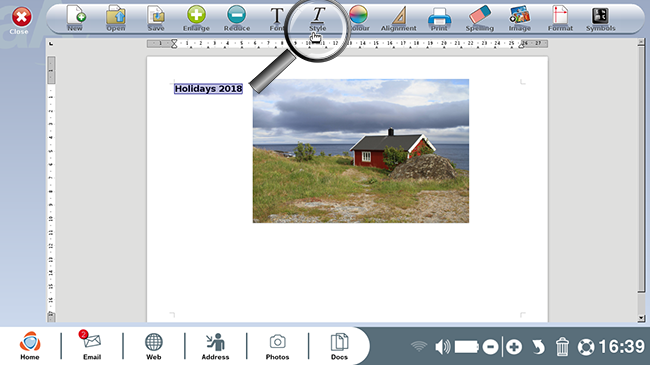Open the Alignment options
This screenshot has height=365, width=650.
398,19
